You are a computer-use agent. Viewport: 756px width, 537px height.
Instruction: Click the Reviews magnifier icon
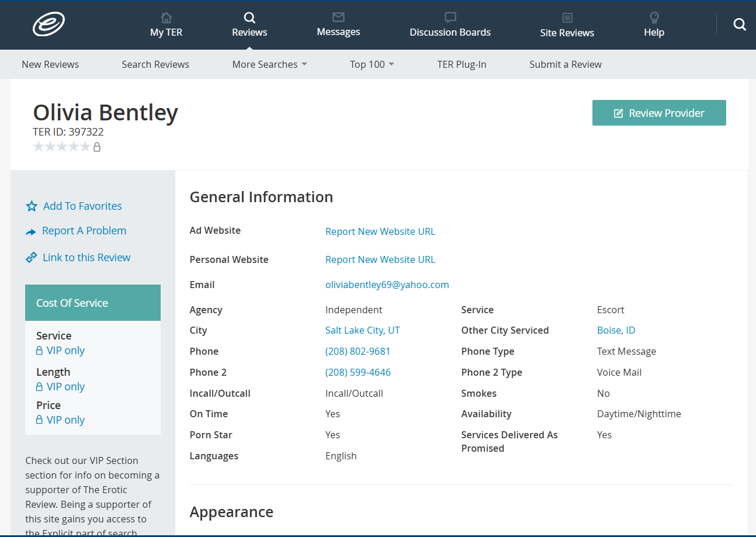click(x=249, y=18)
